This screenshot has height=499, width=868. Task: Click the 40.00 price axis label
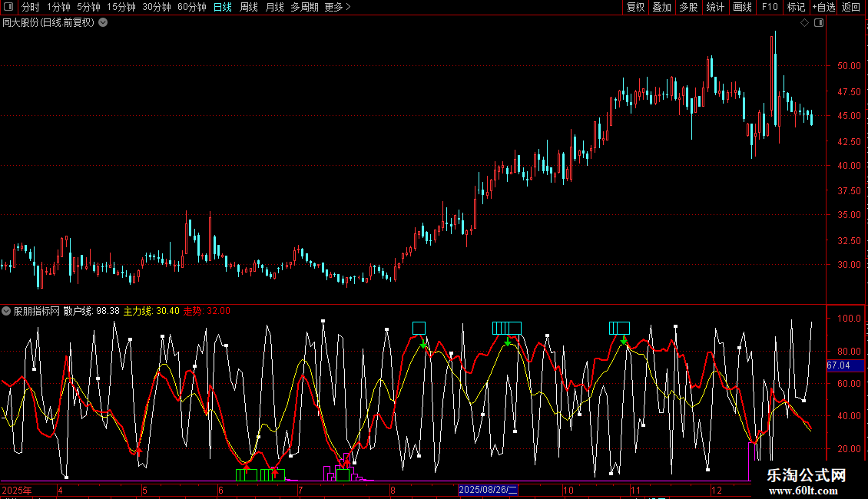coord(849,165)
